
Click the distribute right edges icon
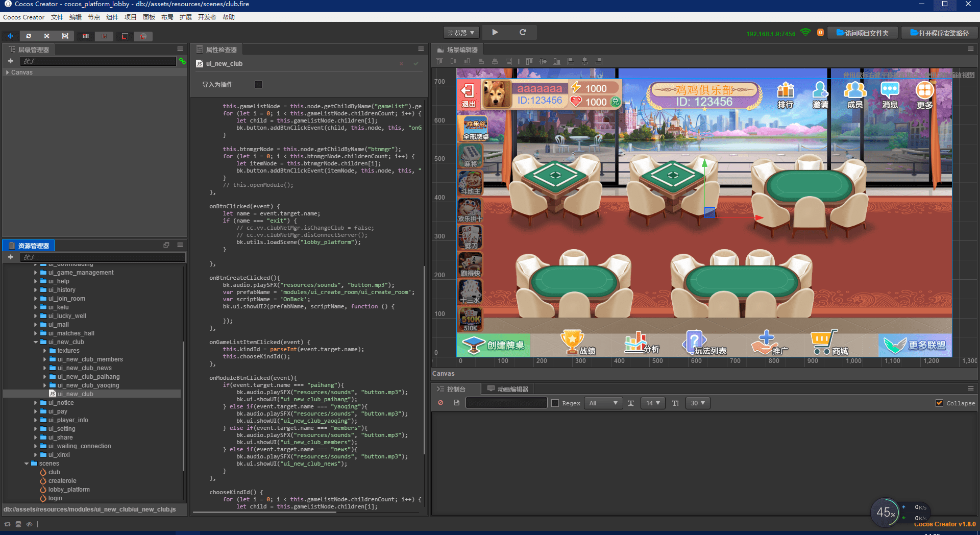click(599, 61)
